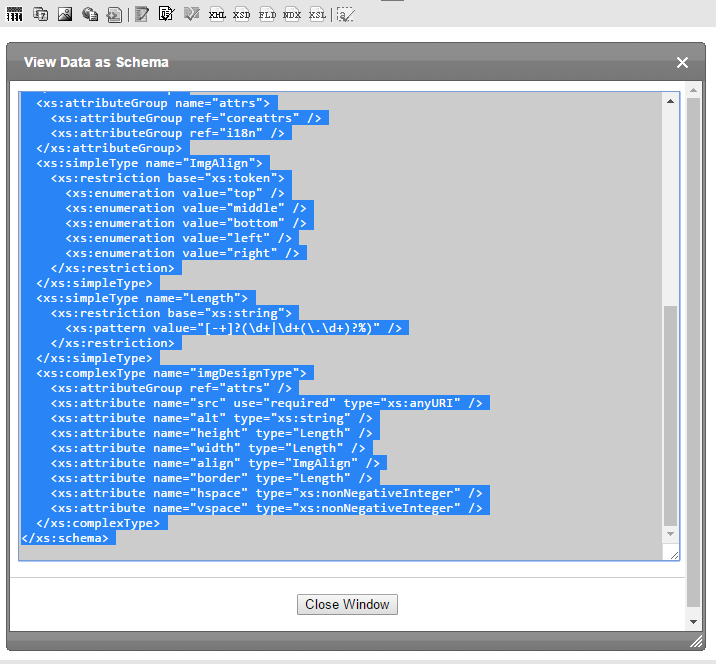Viewport: 716px width, 664px height.
Task: Click the code snippet page icon
Action: pos(114,15)
